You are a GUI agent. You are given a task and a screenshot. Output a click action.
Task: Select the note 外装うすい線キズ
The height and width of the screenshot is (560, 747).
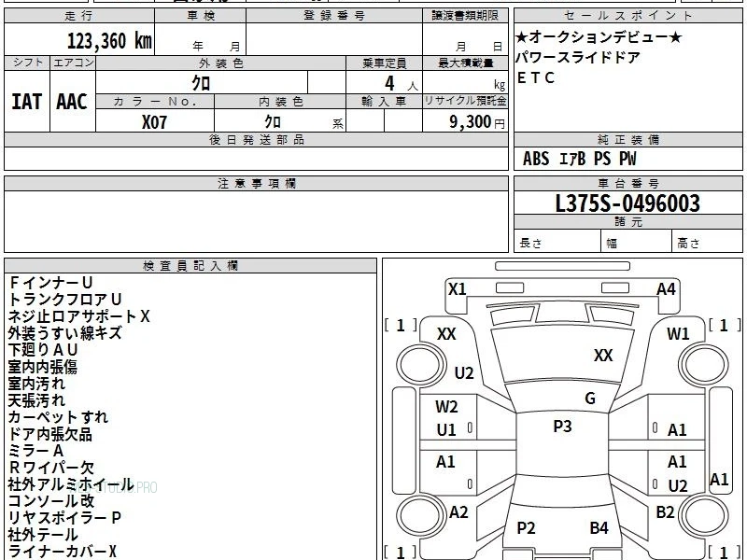click(x=65, y=333)
